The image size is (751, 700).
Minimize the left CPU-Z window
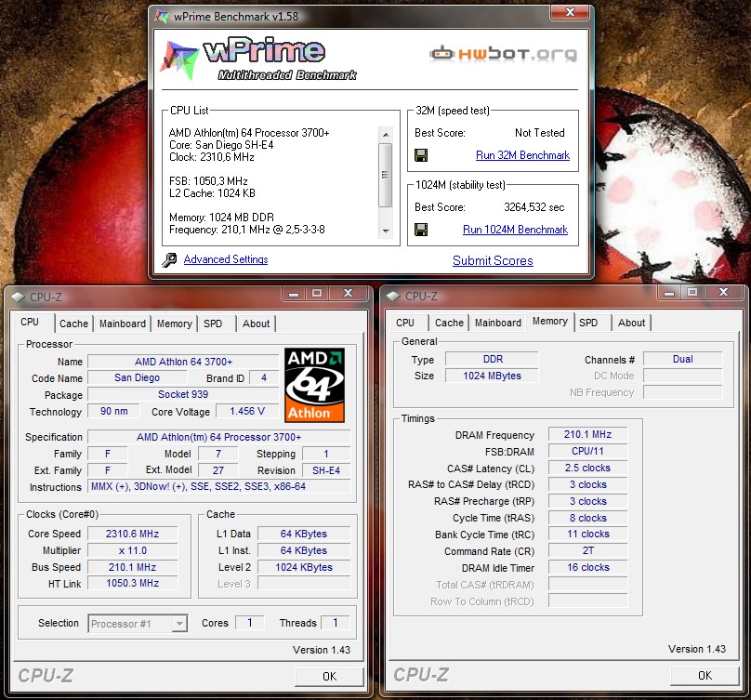tap(294, 293)
